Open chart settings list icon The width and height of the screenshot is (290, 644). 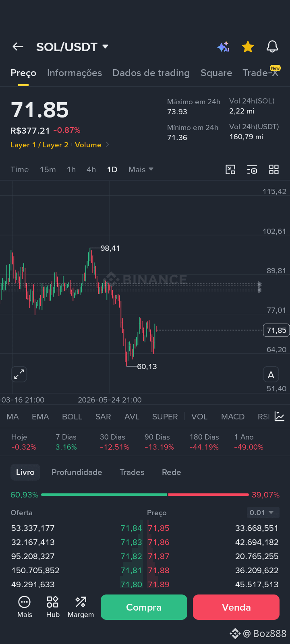(x=252, y=169)
